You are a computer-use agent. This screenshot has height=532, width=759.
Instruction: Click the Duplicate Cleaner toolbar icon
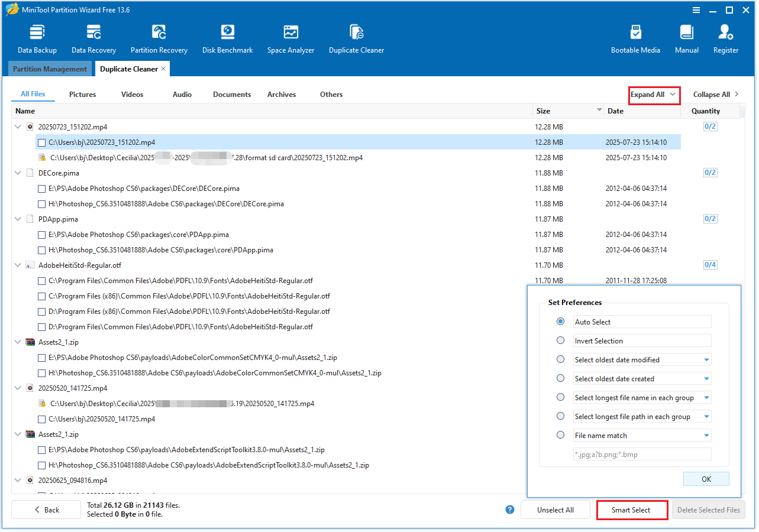pos(357,39)
